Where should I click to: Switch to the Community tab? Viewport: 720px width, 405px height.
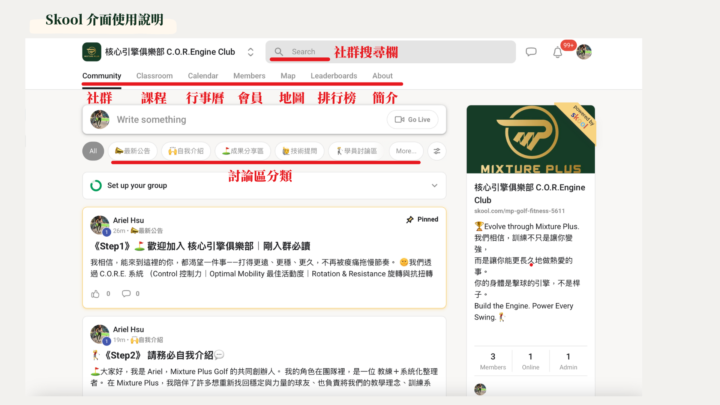click(101, 76)
